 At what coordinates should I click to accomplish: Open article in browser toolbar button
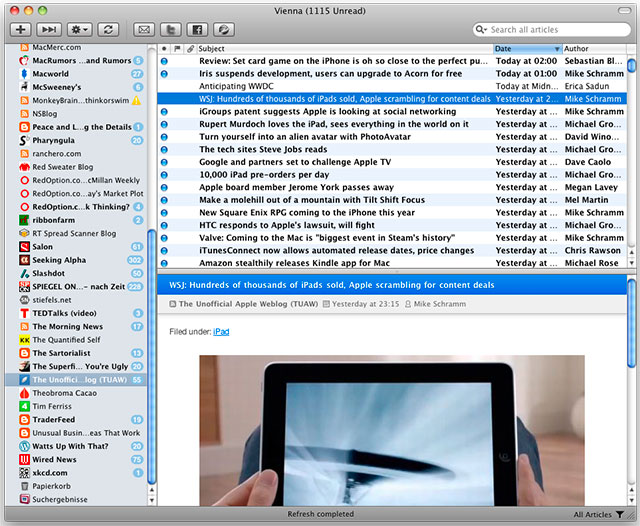[224, 29]
